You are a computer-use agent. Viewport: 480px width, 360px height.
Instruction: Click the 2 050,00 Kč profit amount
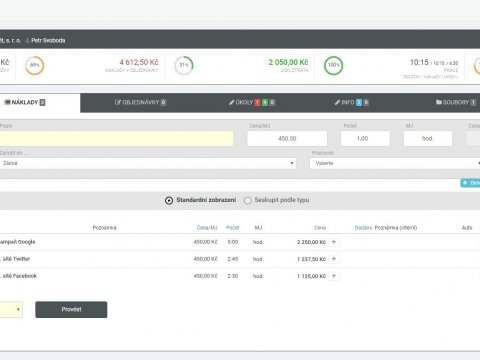288,62
